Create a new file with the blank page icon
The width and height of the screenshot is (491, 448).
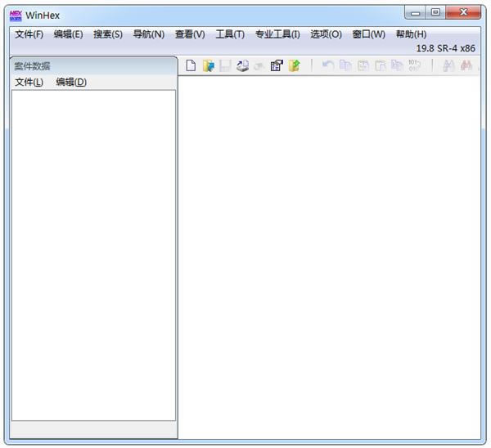(191, 65)
